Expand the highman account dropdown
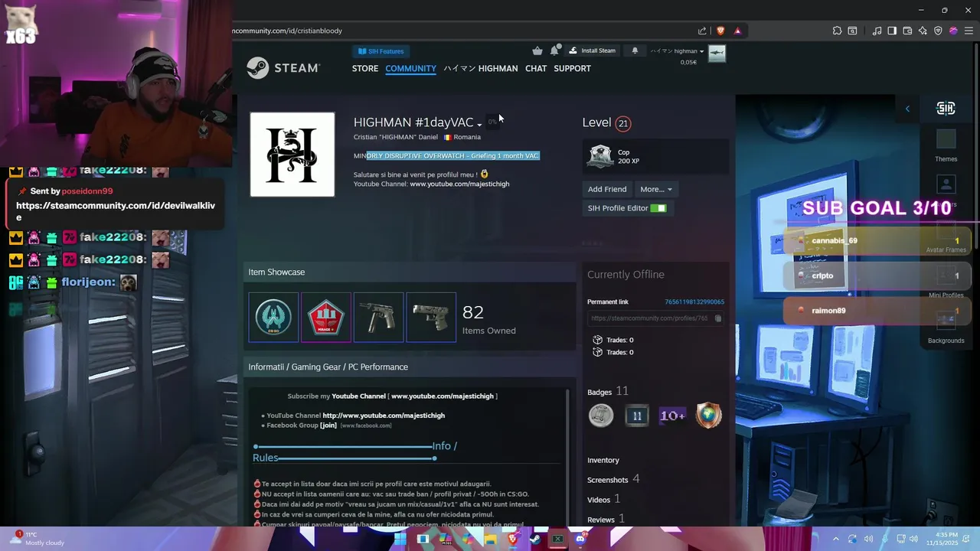 point(677,51)
